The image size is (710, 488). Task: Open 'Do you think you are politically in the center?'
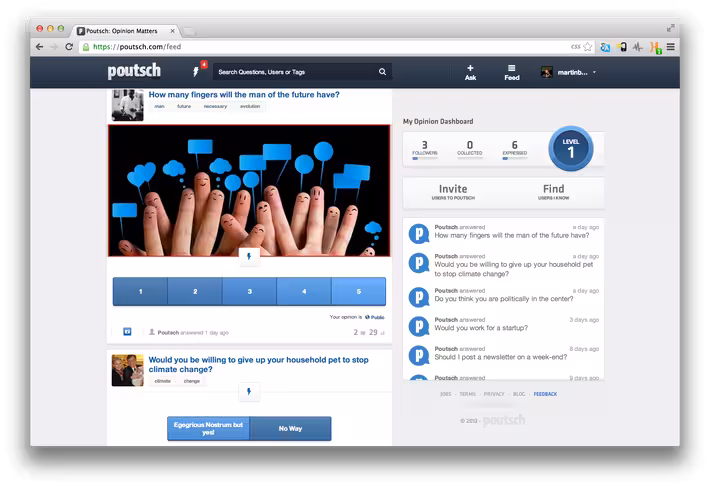pyautogui.click(x=504, y=299)
